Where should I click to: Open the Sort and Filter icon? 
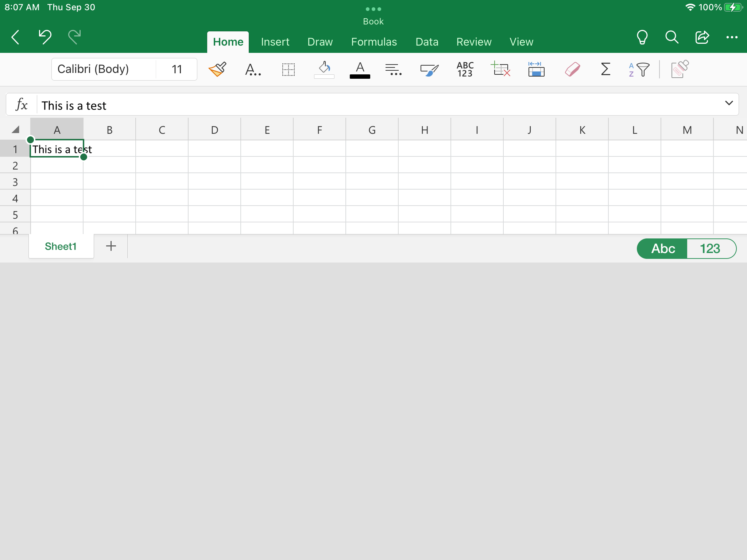[x=639, y=69]
